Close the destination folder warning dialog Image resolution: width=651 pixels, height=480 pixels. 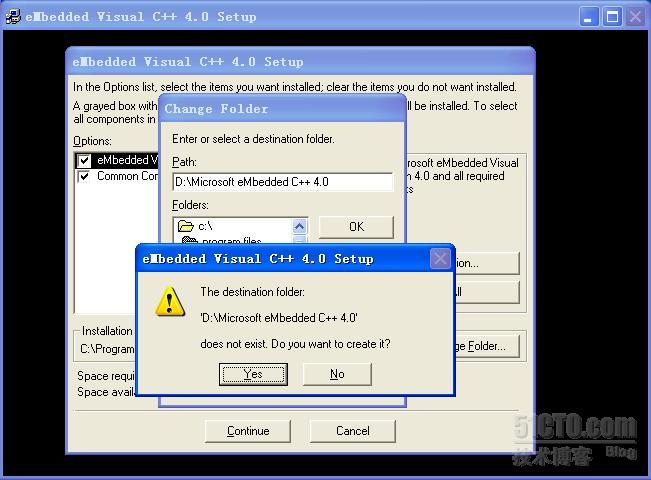click(x=440, y=259)
